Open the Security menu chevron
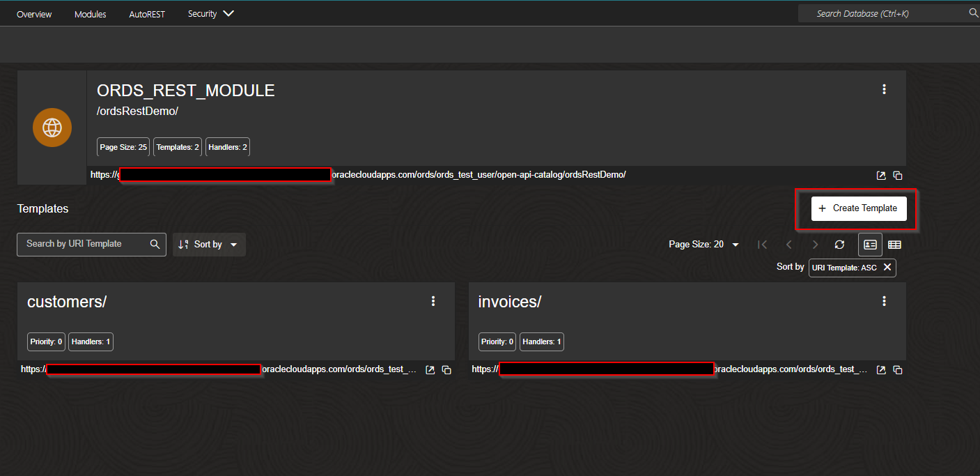The width and height of the screenshot is (980, 476). (228, 13)
